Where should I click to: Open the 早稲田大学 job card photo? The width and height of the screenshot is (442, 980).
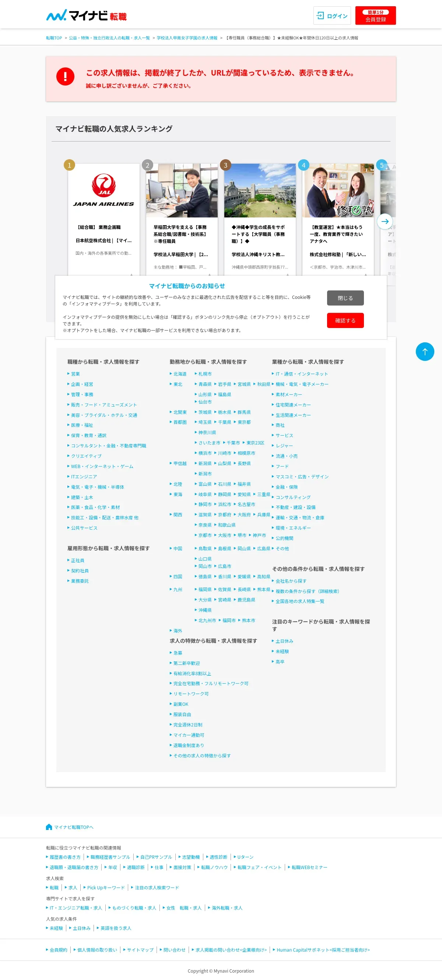pos(182,191)
